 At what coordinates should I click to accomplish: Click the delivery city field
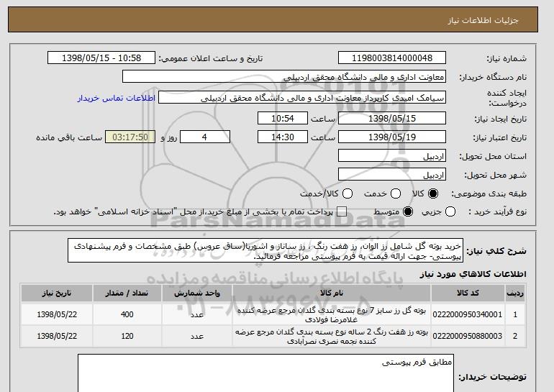coord(392,175)
